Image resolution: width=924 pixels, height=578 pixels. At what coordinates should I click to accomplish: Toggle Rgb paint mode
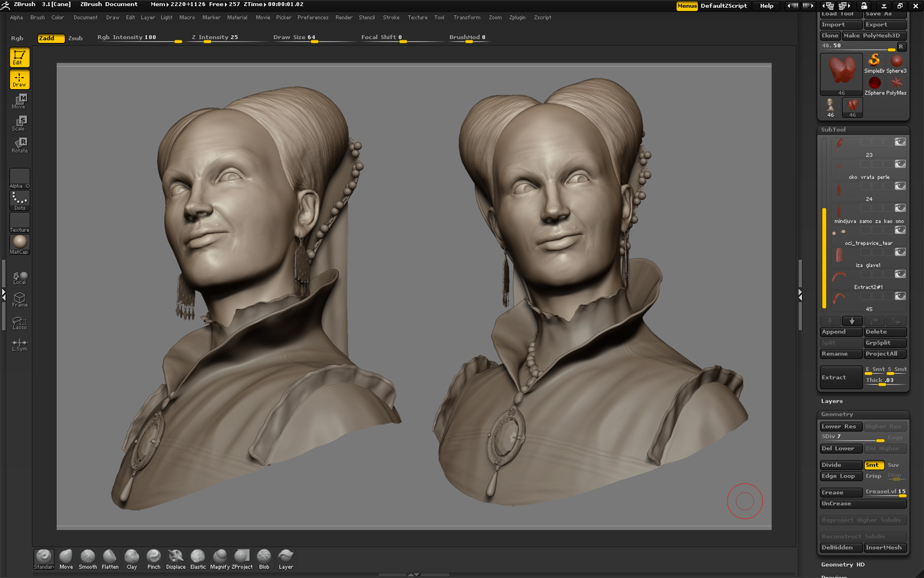17,38
